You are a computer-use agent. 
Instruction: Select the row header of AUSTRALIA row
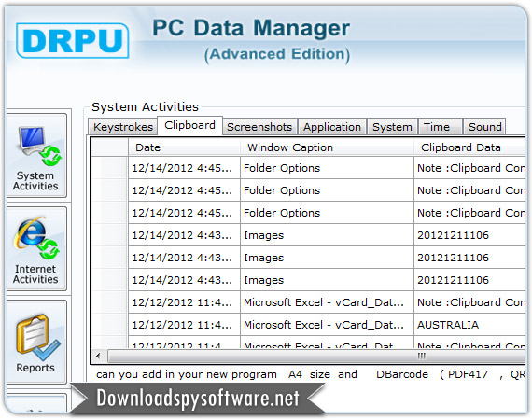[x=109, y=325]
